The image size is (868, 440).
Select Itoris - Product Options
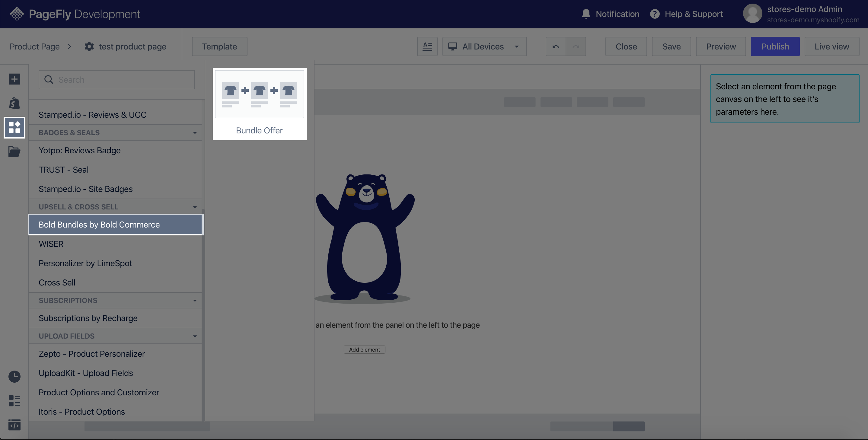pos(116,412)
